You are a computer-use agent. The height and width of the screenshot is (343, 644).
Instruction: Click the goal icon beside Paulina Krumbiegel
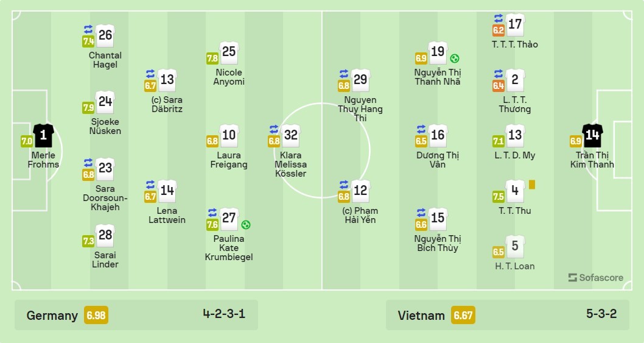245,225
